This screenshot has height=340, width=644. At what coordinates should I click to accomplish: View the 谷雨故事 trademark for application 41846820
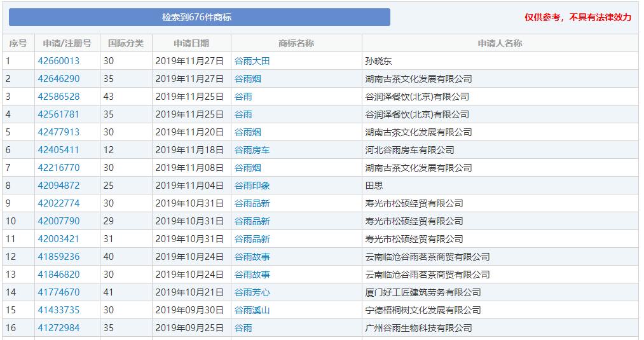click(252, 275)
